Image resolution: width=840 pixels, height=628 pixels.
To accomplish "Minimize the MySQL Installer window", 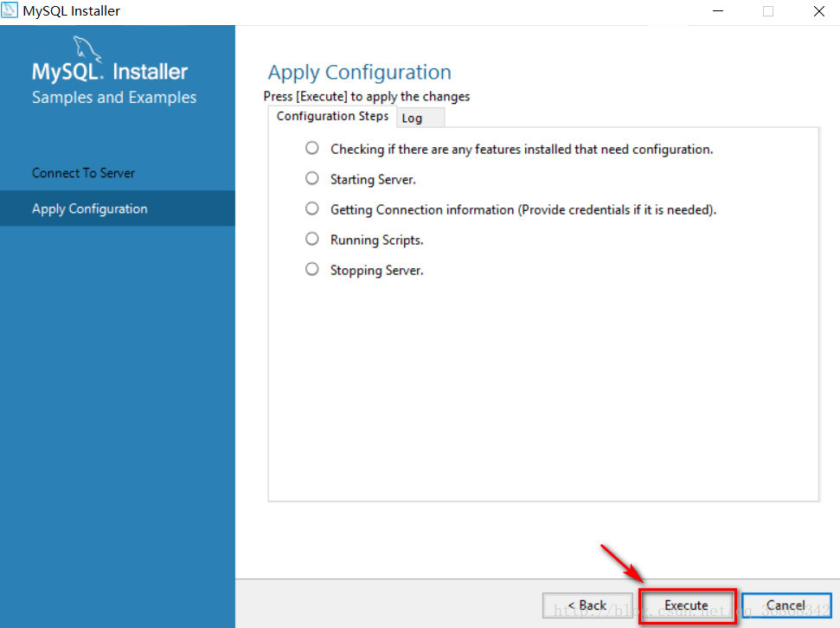I will (x=718, y=11).
